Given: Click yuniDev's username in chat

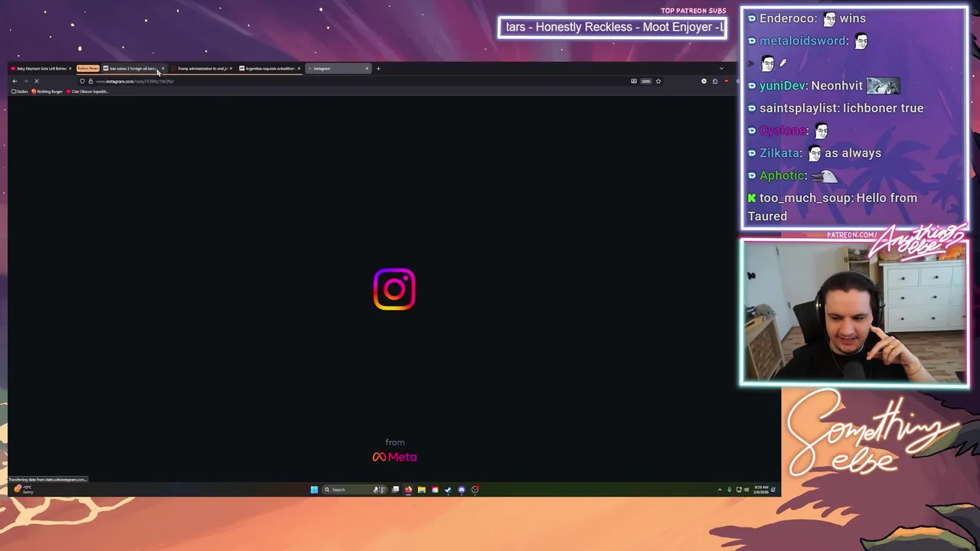Looking at the screenshot, I should pos(782,86).
